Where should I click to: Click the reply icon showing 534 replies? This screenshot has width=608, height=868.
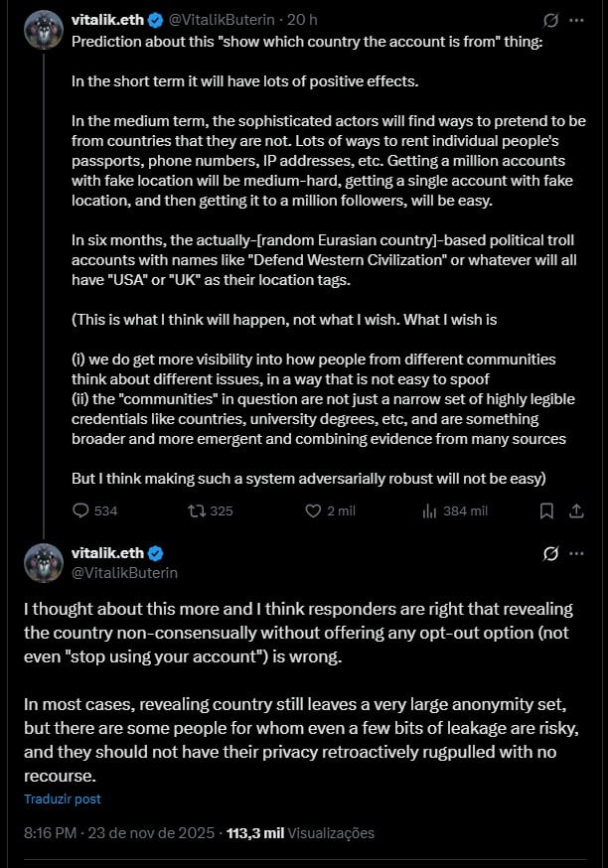81,510
